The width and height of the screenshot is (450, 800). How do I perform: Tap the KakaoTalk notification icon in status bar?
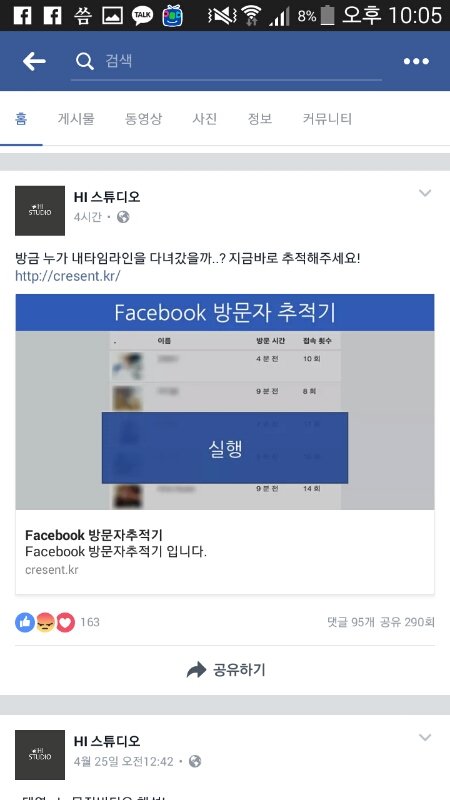[142, 15]
